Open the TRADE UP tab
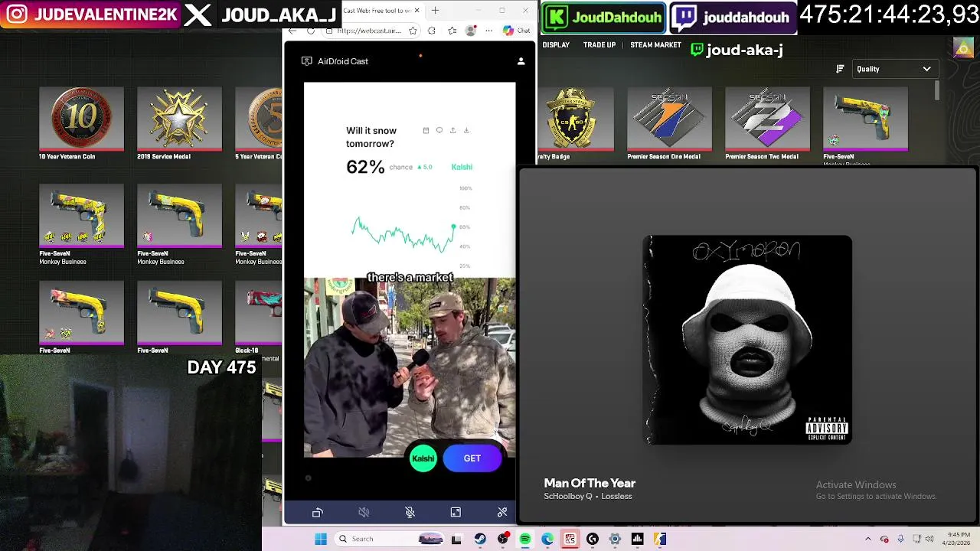Screen dimensions: 980x551 tap(599, 45)
